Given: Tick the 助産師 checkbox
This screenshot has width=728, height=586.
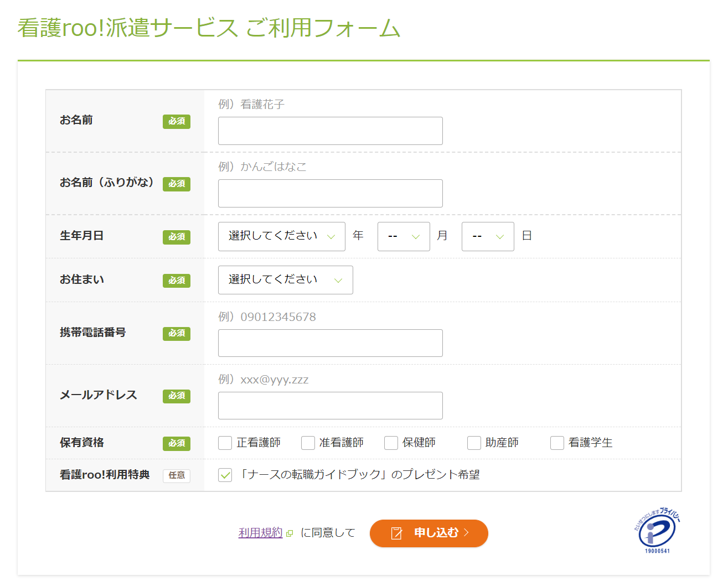Looking at the screenshot, I should [474, 443].
